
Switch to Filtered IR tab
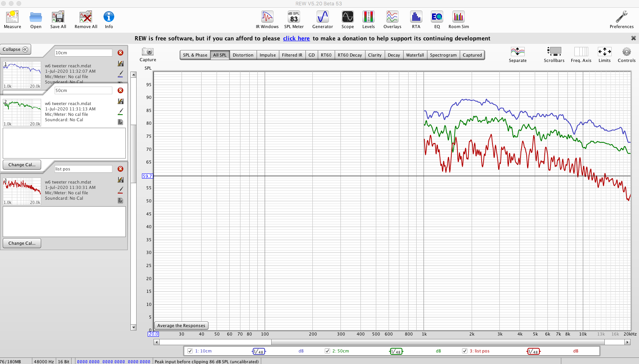click(292, 55)
